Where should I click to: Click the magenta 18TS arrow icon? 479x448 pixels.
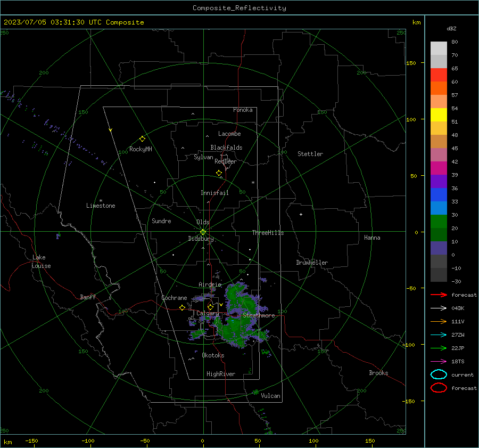(439, 362)
